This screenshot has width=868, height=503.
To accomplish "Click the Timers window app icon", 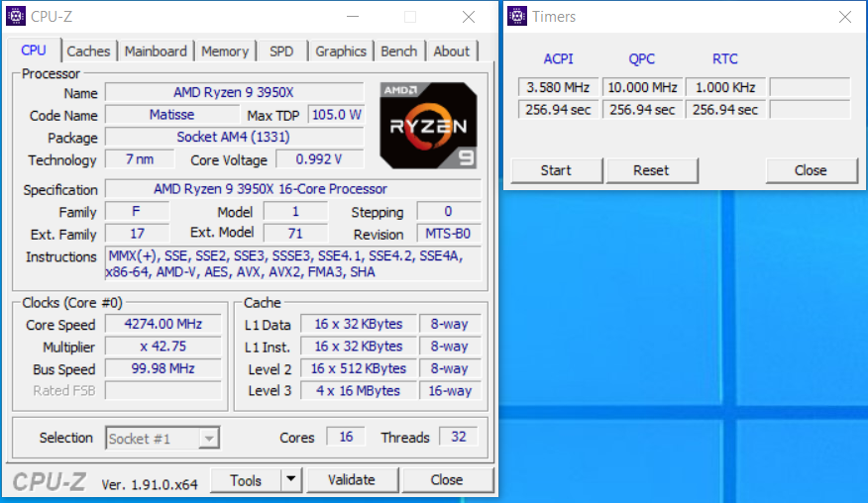I will tap(517, 16).
